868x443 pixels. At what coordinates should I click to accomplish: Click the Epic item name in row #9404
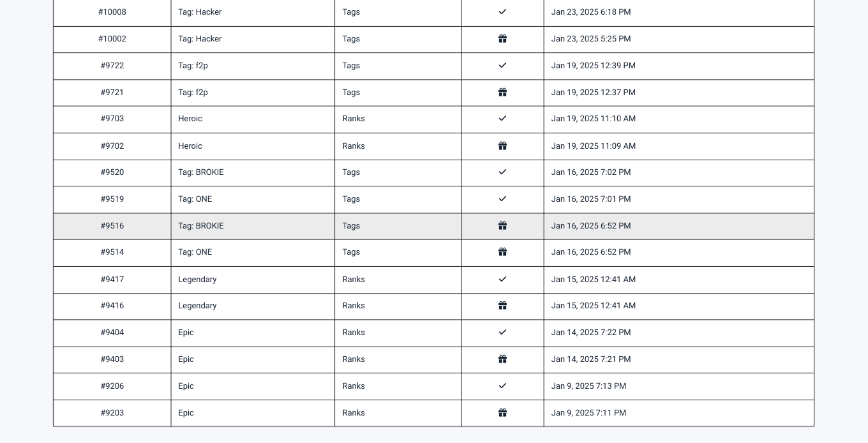pyautogui.click(x=186, y=333)
